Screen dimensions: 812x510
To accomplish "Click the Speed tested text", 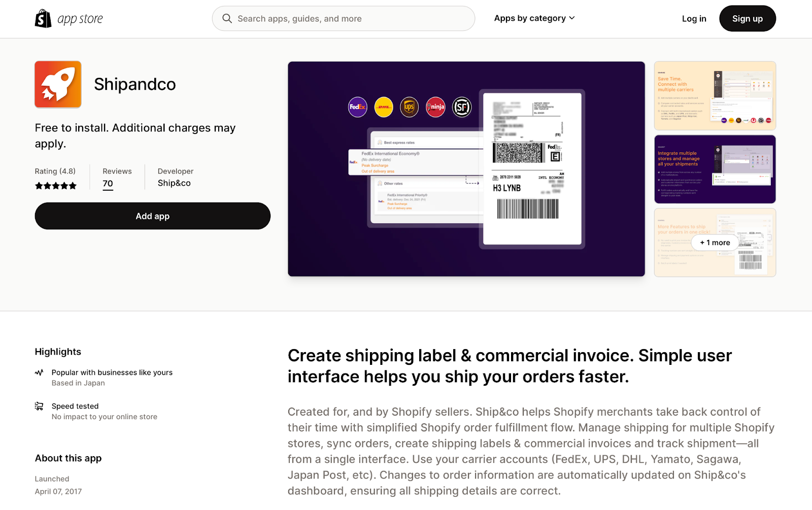I will [x=75, y=406].
